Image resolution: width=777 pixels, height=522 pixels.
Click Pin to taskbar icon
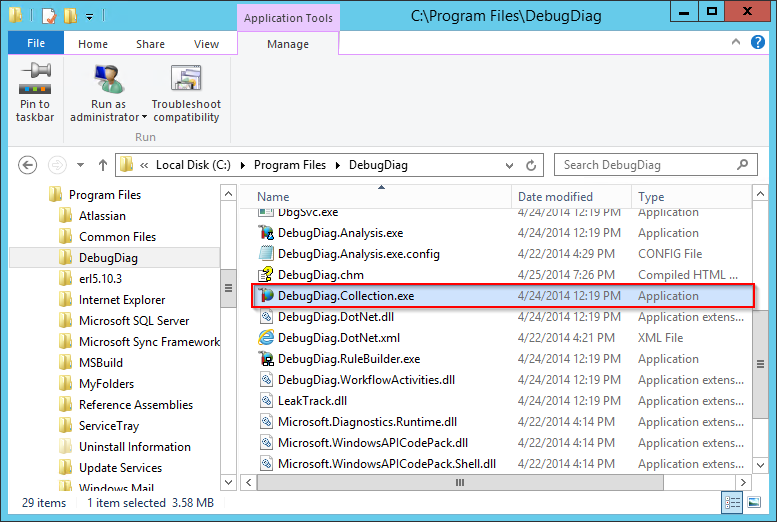pyautogui.click(x=35, y=78)
